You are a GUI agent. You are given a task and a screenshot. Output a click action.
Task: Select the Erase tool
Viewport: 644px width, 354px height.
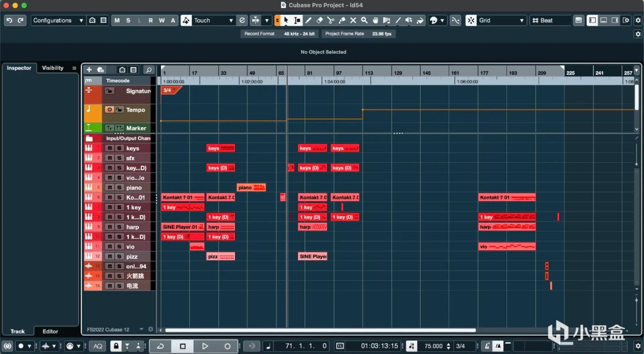tap(319, 20)
